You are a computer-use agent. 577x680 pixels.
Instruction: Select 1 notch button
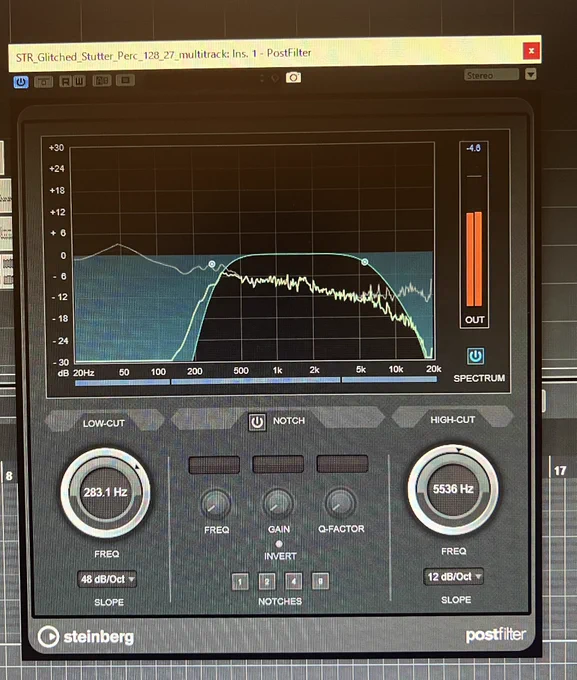(240, 582)
